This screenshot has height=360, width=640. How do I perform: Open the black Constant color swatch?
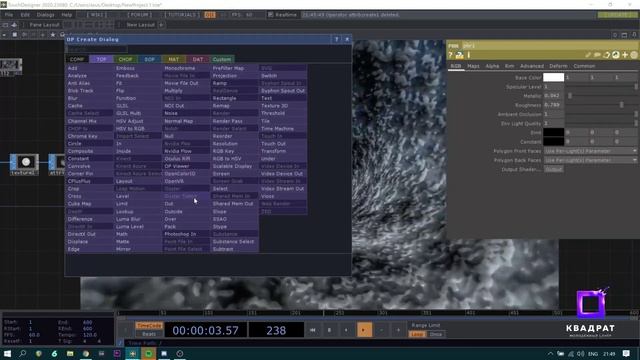point(553,141)
